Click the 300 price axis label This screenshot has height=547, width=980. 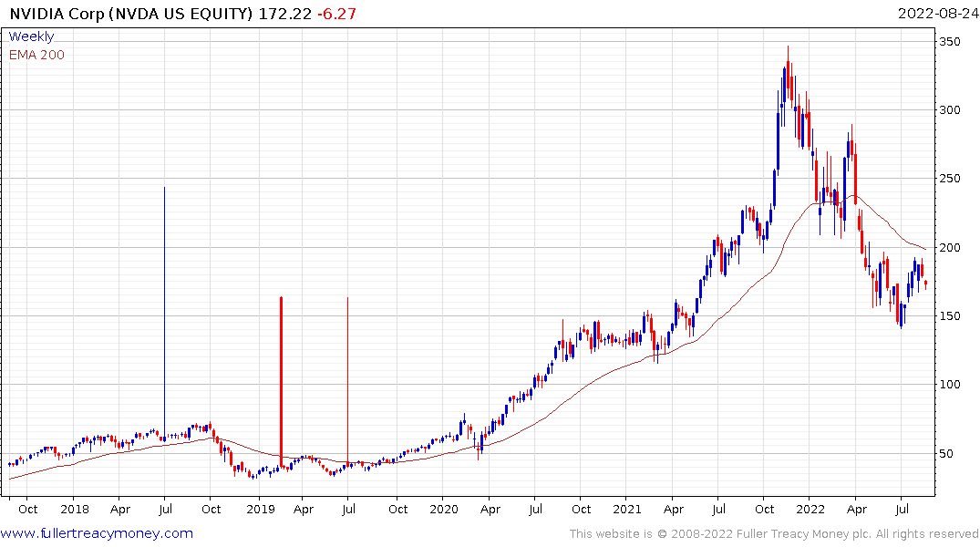click(x=949, y=110)
